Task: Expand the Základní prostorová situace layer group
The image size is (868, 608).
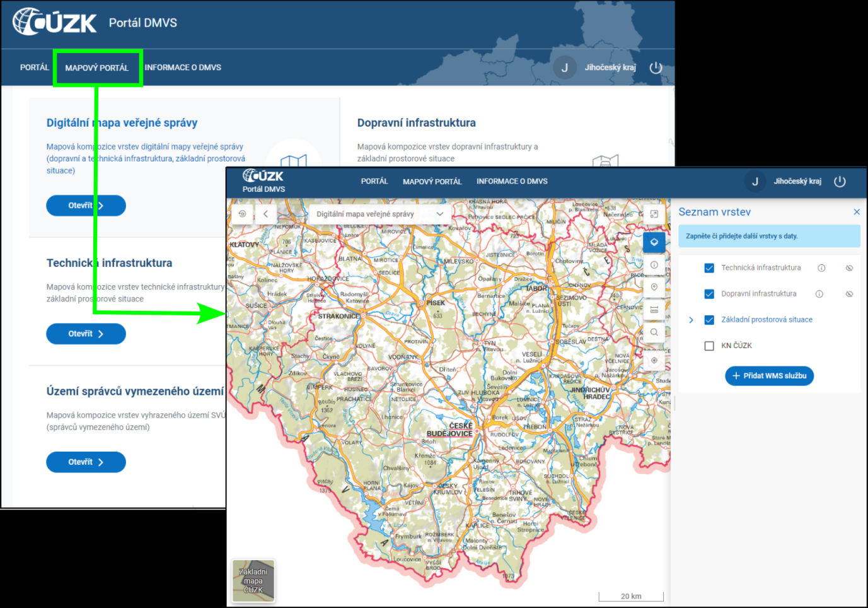Action: pyautogui.click(x=691, y=320)
